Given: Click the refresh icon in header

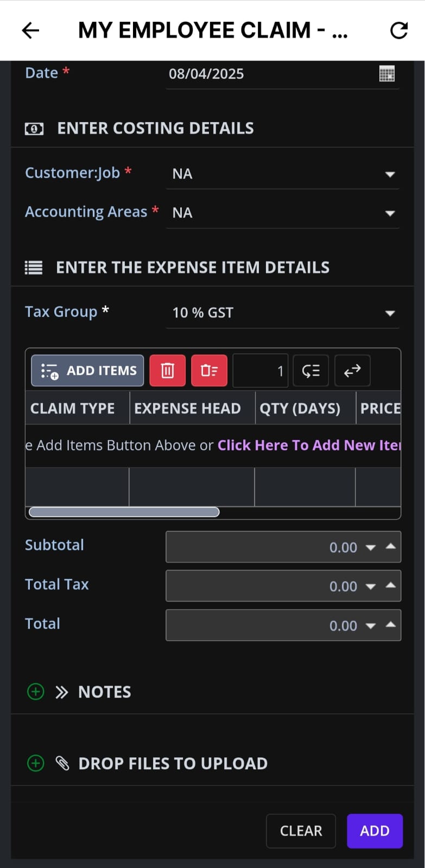Looking at the screenshot, I should click(399, 31).
